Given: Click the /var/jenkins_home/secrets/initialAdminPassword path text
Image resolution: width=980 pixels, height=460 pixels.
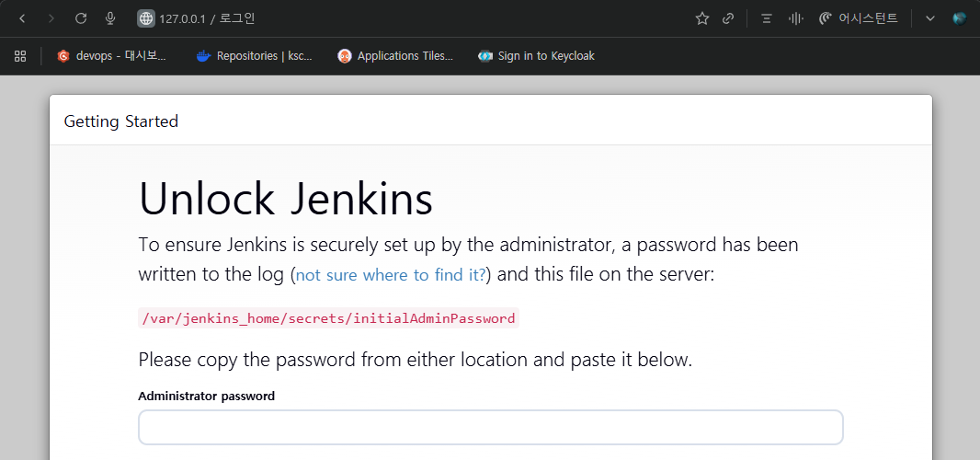Looking at the screenshot, I should 329,318.
